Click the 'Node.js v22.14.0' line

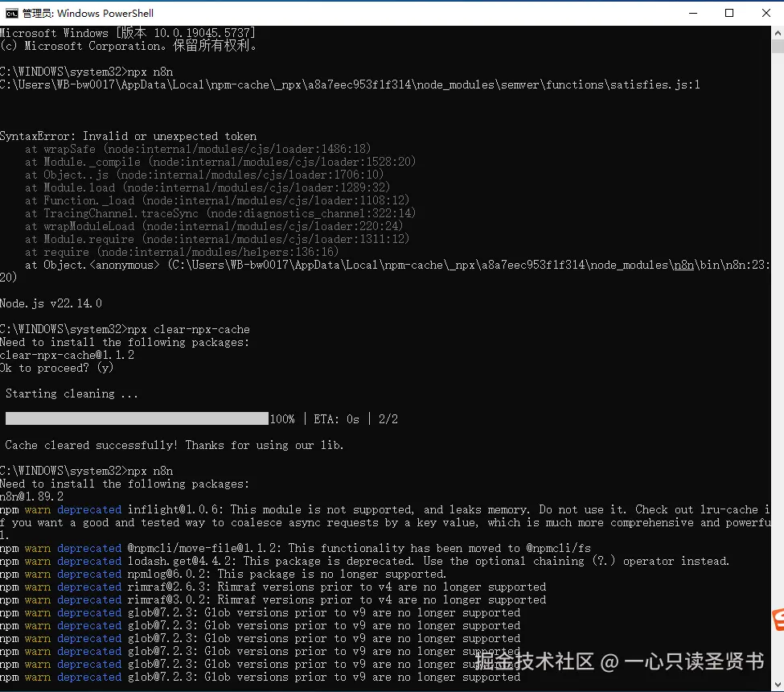click(51, 303)
